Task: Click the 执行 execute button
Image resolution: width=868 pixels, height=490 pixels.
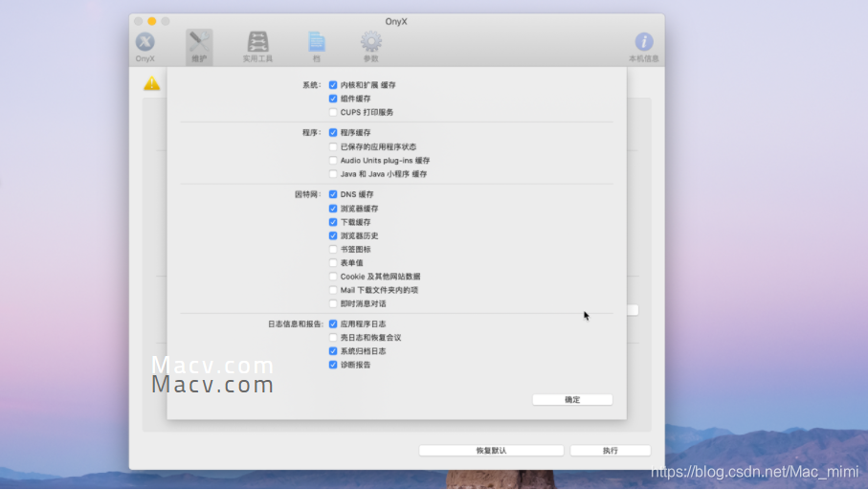Action: pyautogui.click(x=610, y=451)
